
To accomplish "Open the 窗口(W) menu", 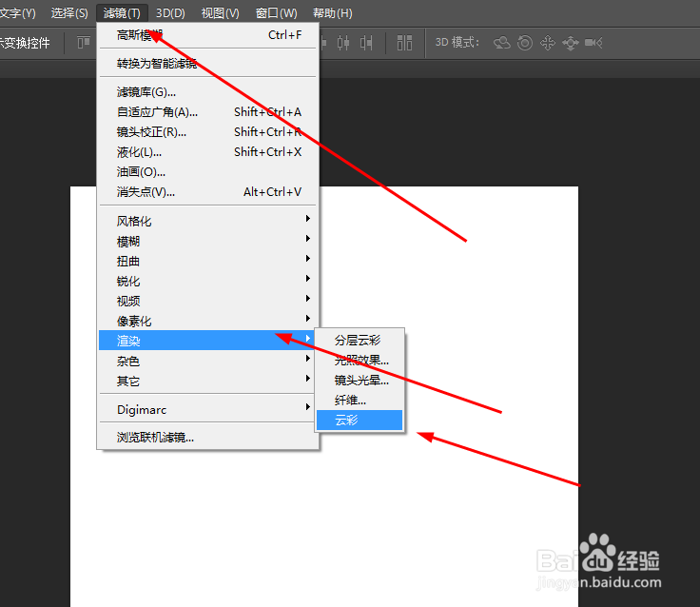I will pos(277,13).
